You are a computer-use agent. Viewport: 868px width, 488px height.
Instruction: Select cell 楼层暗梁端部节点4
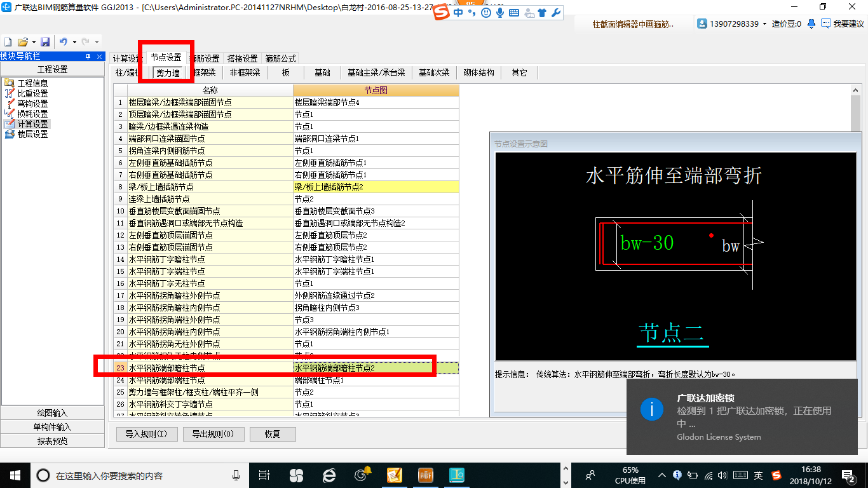(x=376, y=102)
